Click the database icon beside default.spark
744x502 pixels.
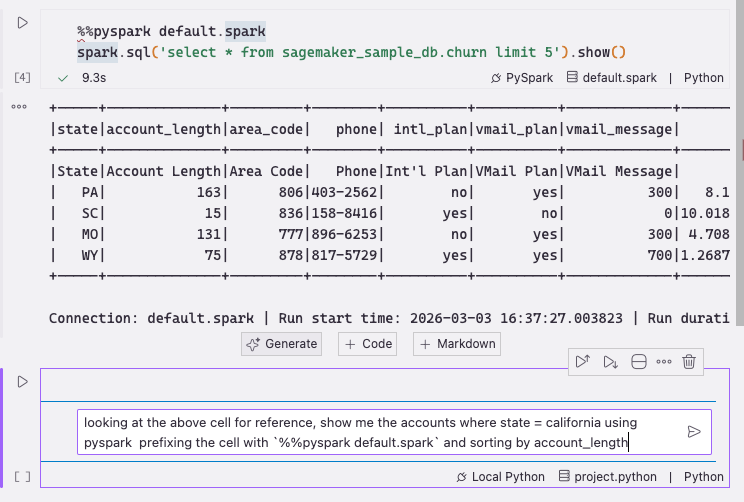click(572, 77)
